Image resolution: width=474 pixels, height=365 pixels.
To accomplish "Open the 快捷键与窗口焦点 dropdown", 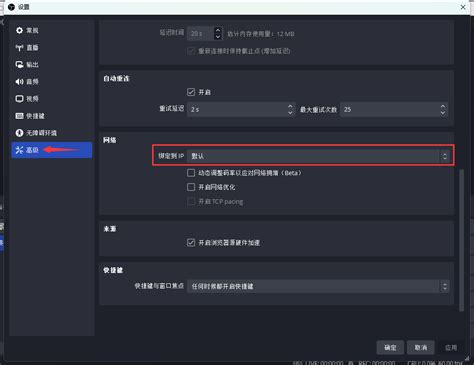I will point(318,286).
